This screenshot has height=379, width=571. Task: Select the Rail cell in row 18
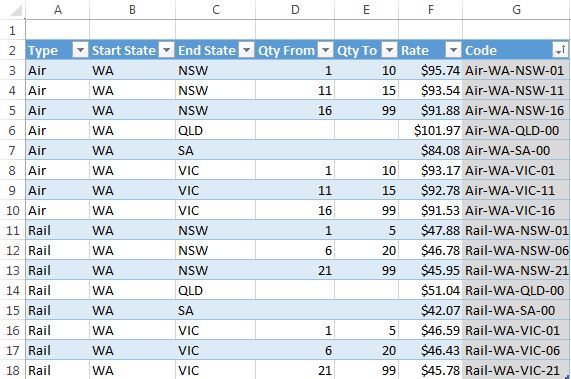pos(58,370)
